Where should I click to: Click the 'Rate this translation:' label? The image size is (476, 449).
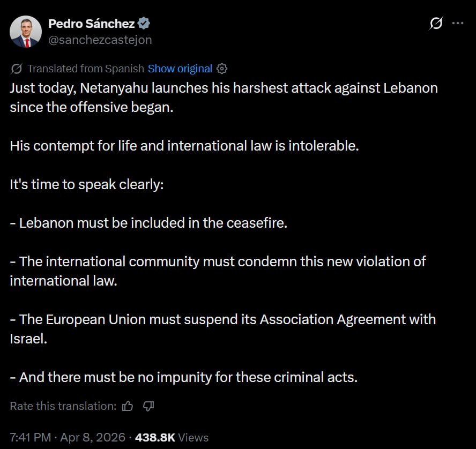click(63, 406)
